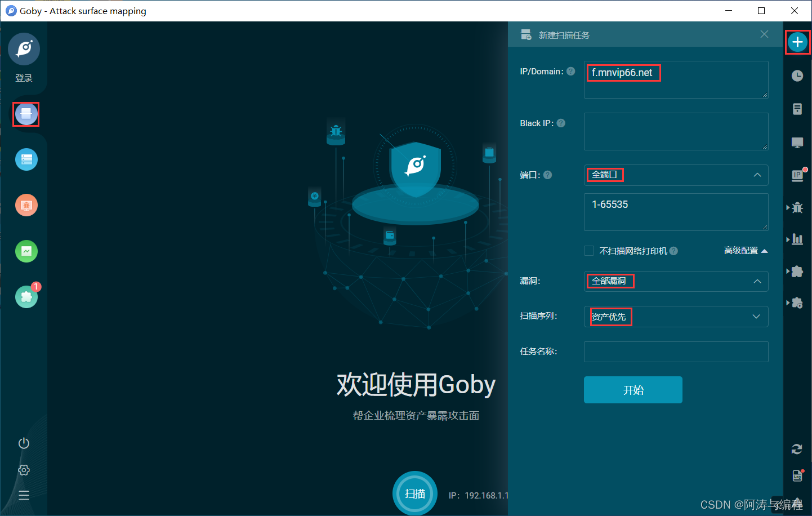Open the settings gear icon
The image size is (812, 516).
(x=23, y=470)
